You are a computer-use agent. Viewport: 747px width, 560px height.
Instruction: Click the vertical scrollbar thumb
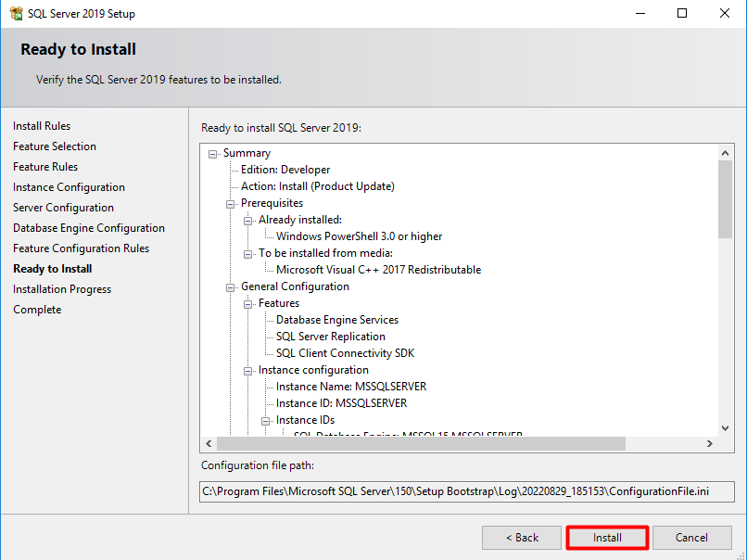point(725,199)
